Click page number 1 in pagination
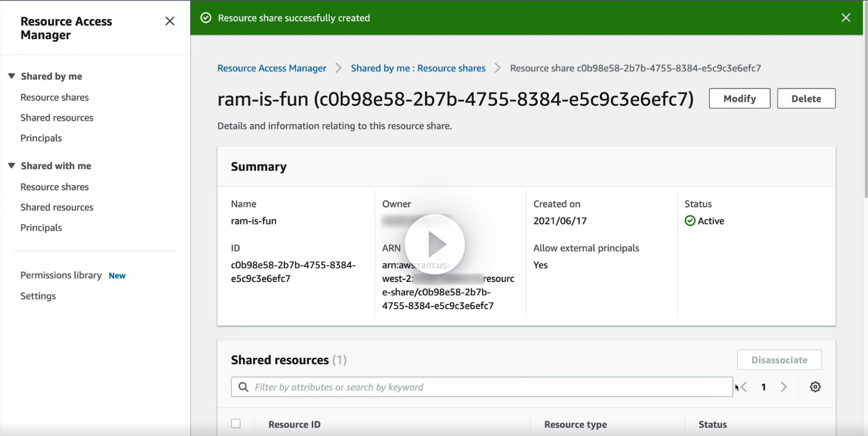The image size is (868, 436). (x=764, y=387)
